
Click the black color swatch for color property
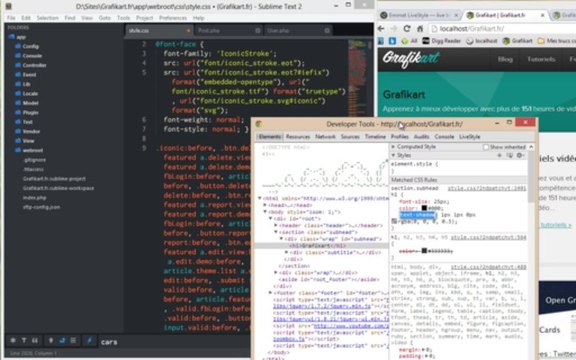pyautogui.click(x=424, y=208)
